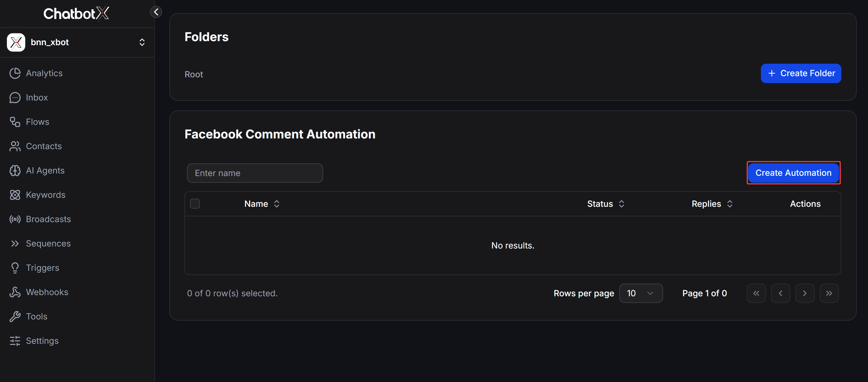Click the Create Automation button

[x=793, y=173]
